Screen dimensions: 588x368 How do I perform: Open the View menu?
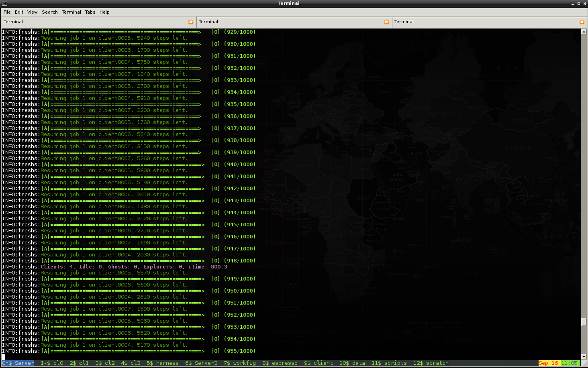tap(32, 12)
